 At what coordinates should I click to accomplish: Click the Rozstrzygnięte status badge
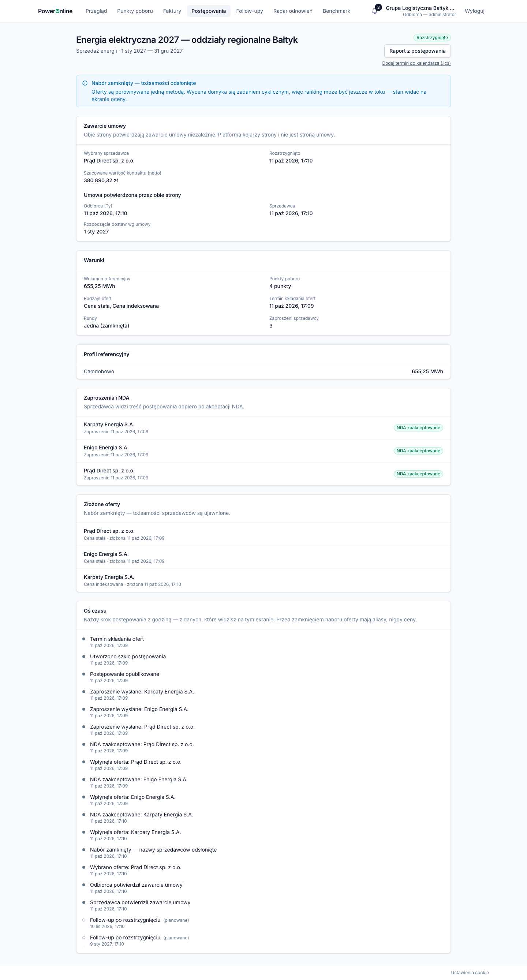click(x=432, y=38)
